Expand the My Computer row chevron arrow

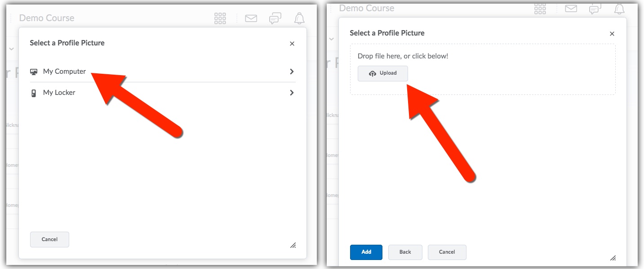[x=292, y=72]
